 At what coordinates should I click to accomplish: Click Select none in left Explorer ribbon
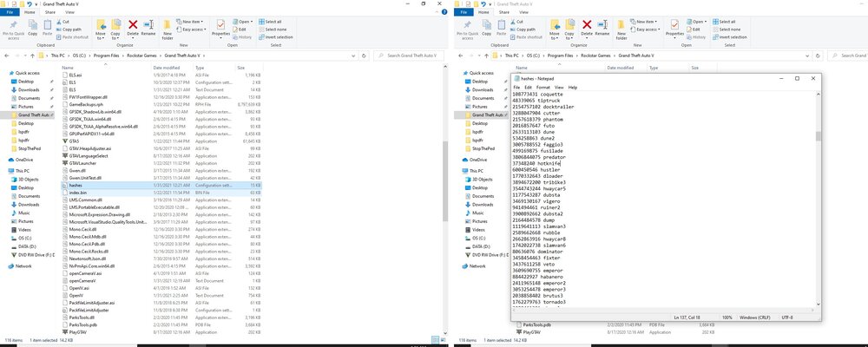pos(272,29)
